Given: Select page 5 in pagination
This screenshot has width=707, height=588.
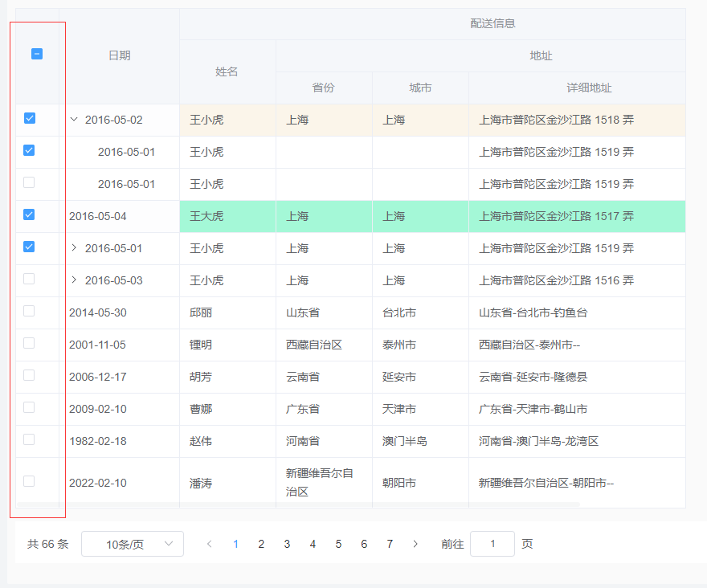Looking at the screenshot, I should pyautogui.click(x=338, y=544).
